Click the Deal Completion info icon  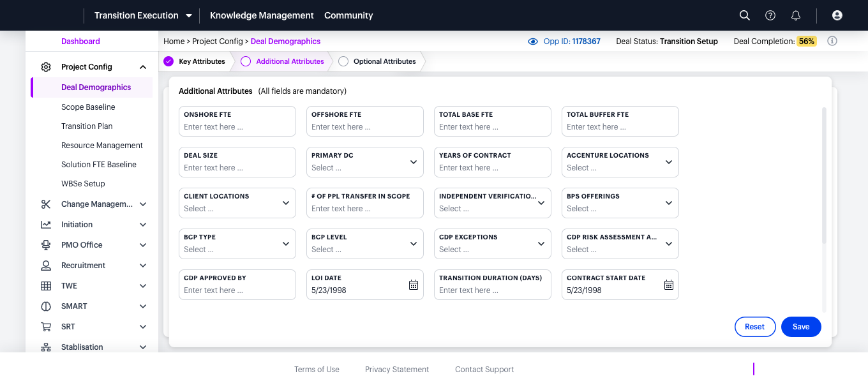(832, 41)
